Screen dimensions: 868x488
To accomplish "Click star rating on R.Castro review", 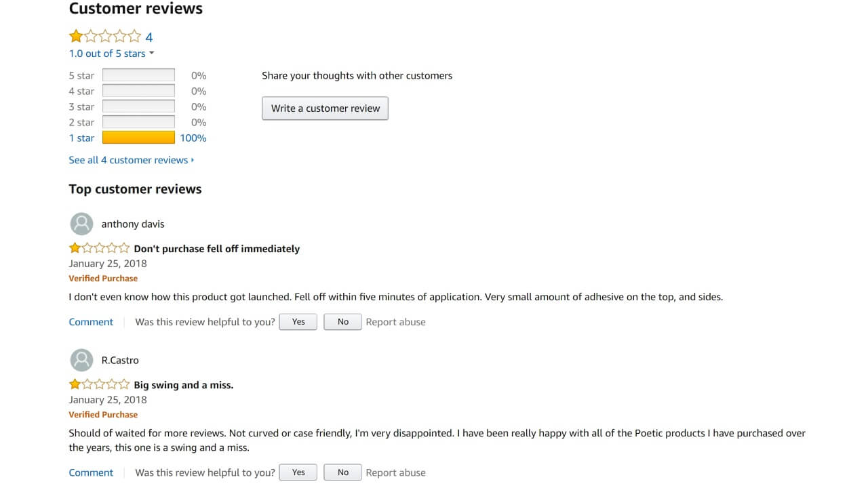I will point(99,385).
